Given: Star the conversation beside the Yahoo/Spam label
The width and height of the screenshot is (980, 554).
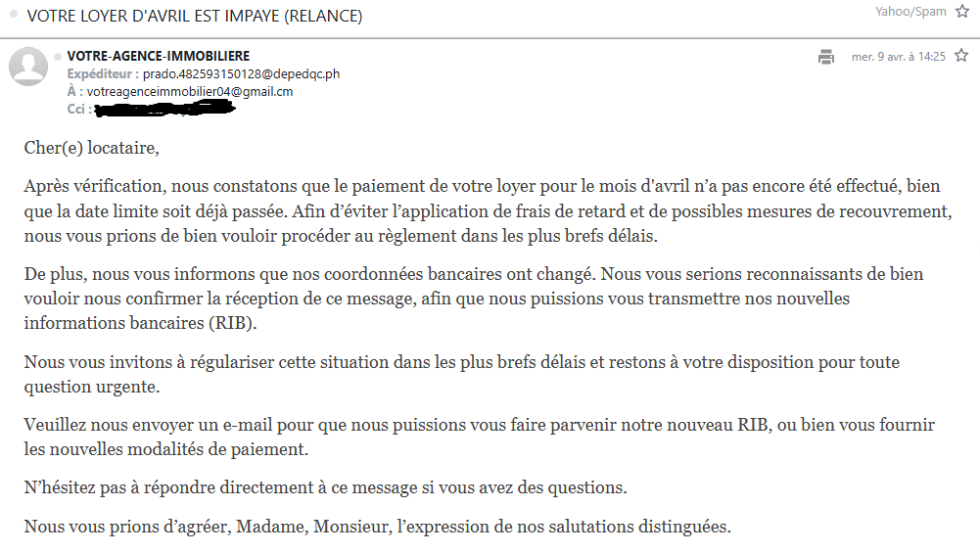Looking at the screenshot, I should (961, 11).
